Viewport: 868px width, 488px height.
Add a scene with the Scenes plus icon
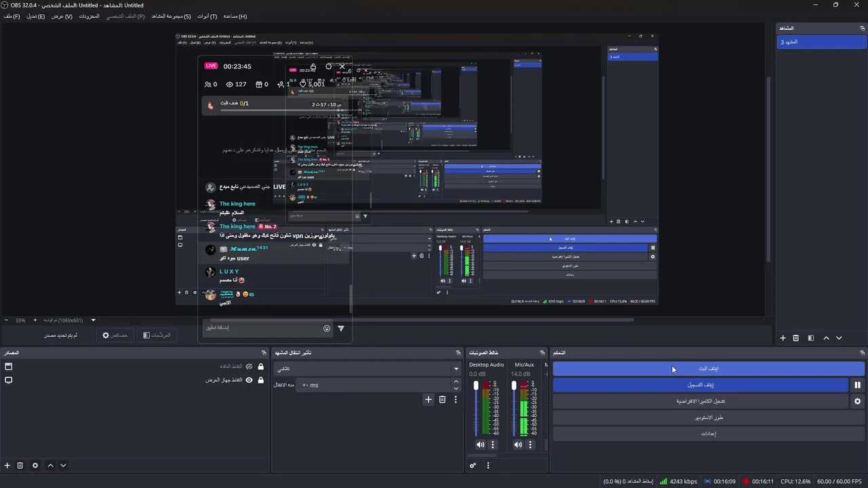click(x=783, y=338)
